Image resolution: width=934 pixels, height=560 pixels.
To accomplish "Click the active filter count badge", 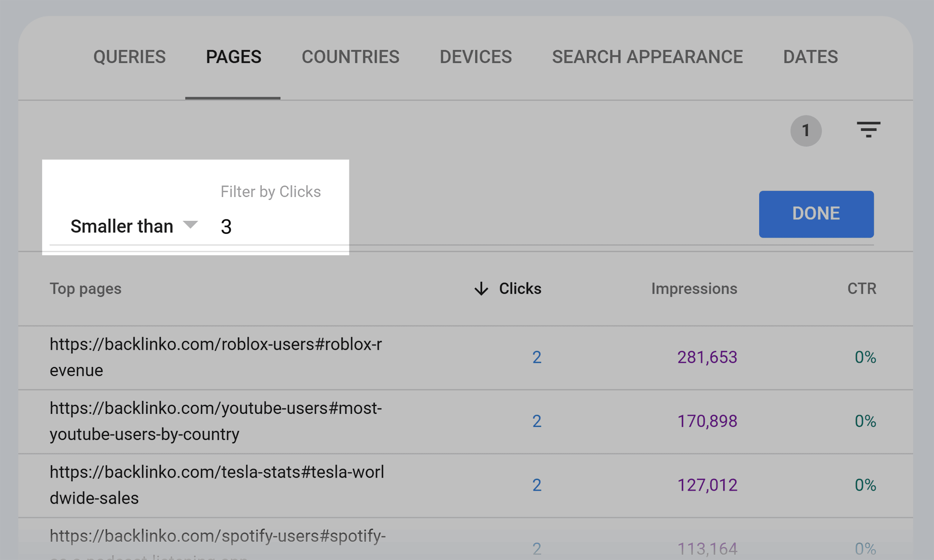I will coord(806,130).
